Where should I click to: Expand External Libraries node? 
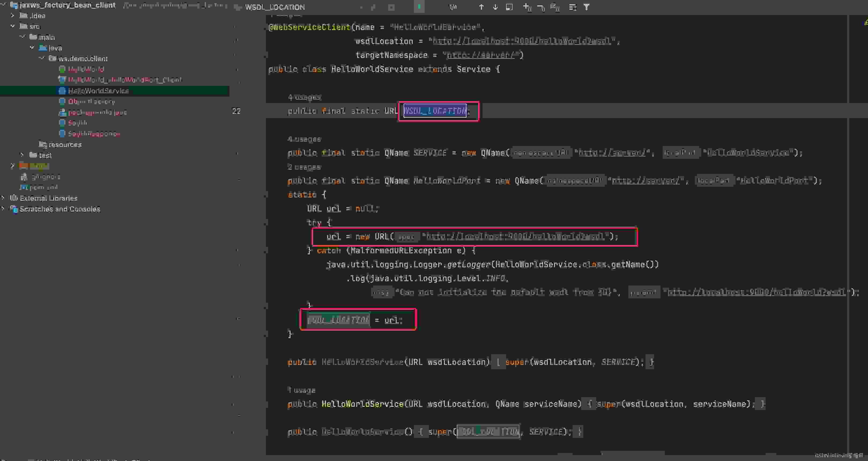(3, 197)
